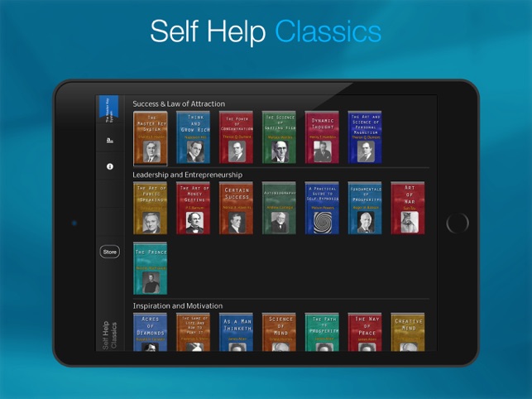532x399 pixels.
Task: Open Andrew Carnegie's Autobiography book
Action: coord(279,208)
